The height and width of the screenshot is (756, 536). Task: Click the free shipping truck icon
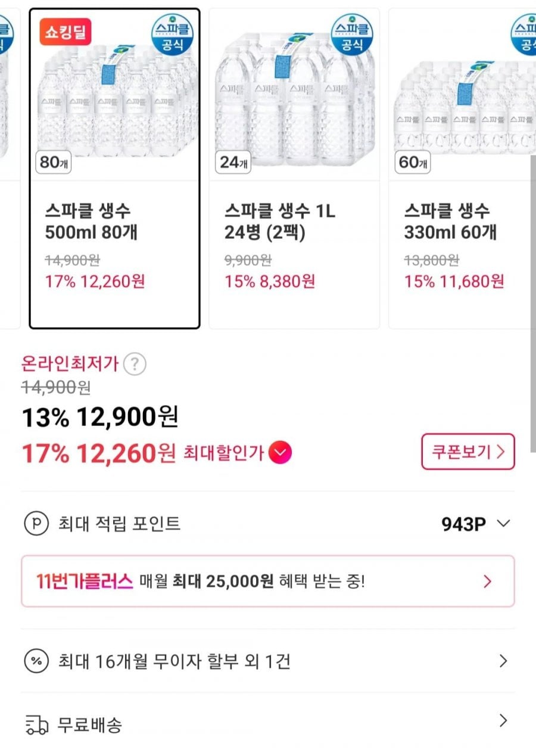click(36, 725)
